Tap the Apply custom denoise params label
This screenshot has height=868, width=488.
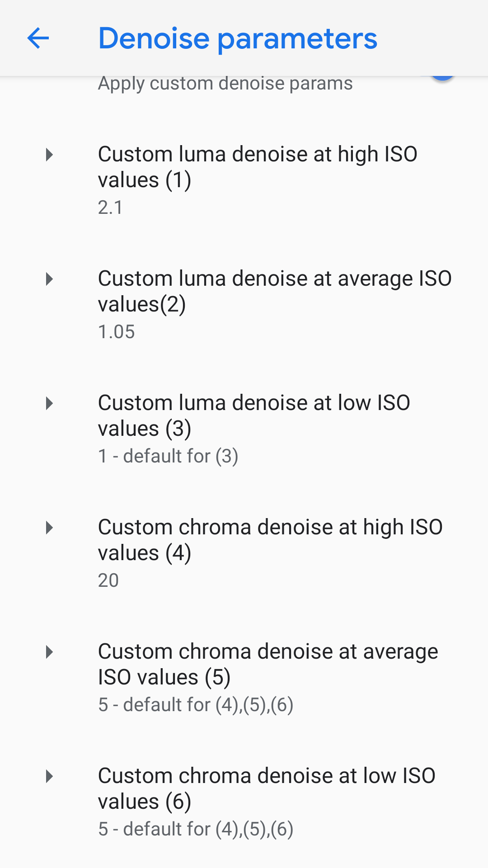point(225,84)
